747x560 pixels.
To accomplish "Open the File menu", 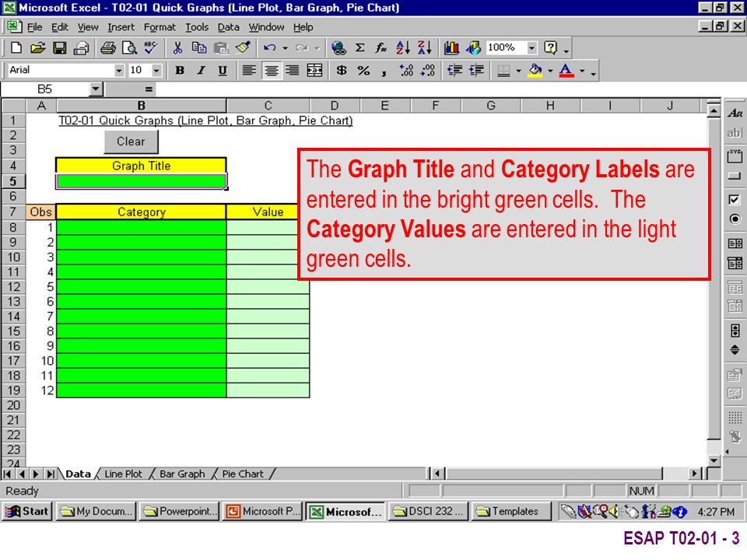I will [34, 27].
